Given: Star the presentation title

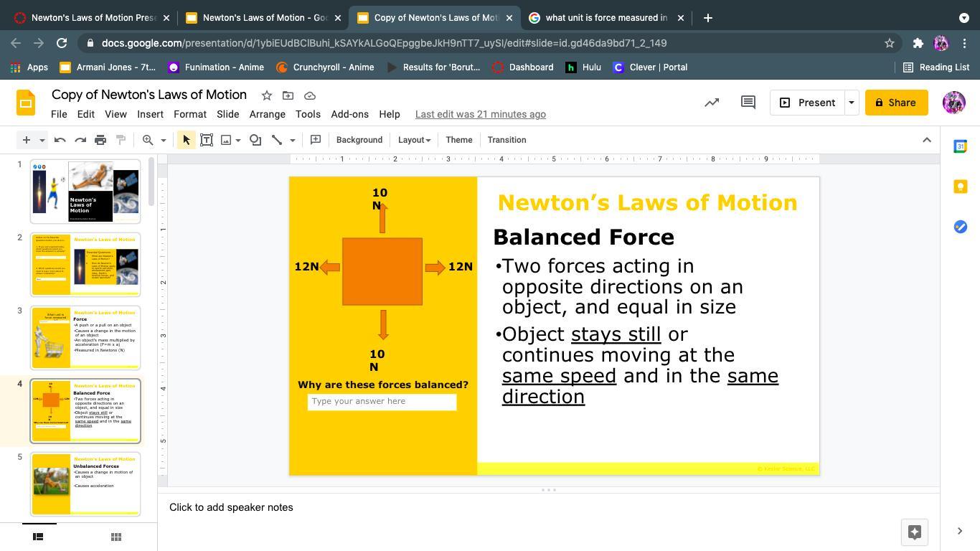Looking at the screenshot, I should coord(266,95).
